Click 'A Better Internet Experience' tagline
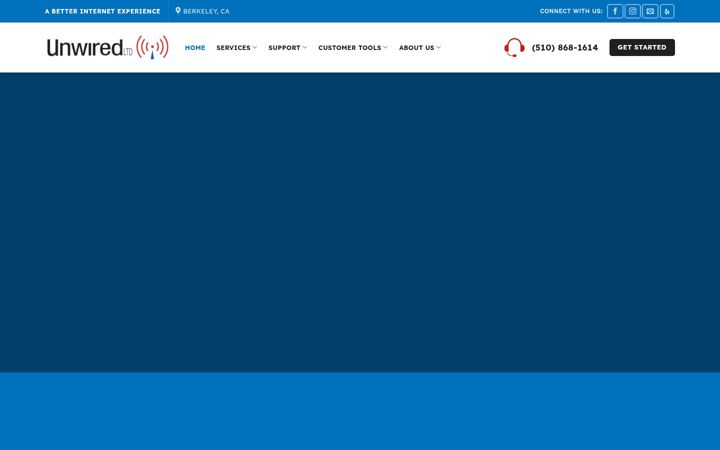The width and height of the screenshot is (720, 450). coord(103,11)
